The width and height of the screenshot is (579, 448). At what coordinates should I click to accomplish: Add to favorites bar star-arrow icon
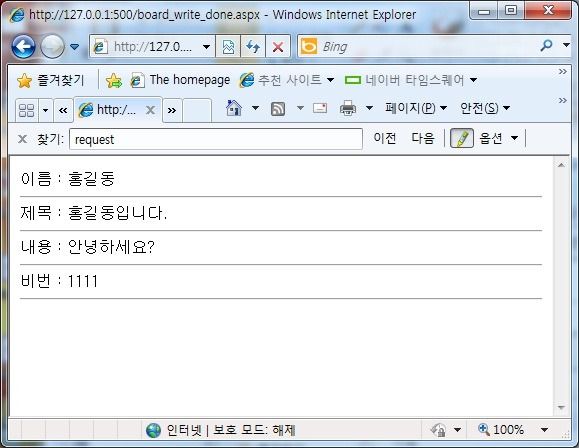pyautogui.click(x=114, y=80)
